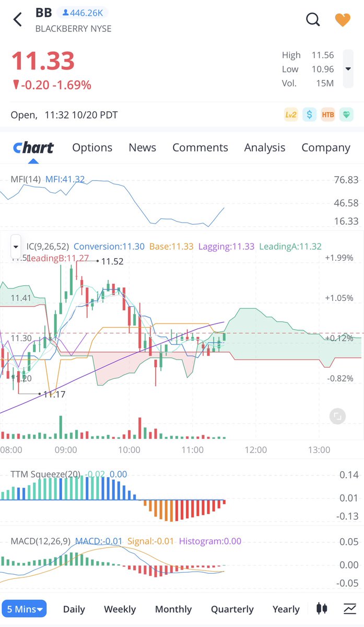Viewport: 364px width, 627px height.
Task: Open chart indicator settings line icon
Action: [349, 609]
